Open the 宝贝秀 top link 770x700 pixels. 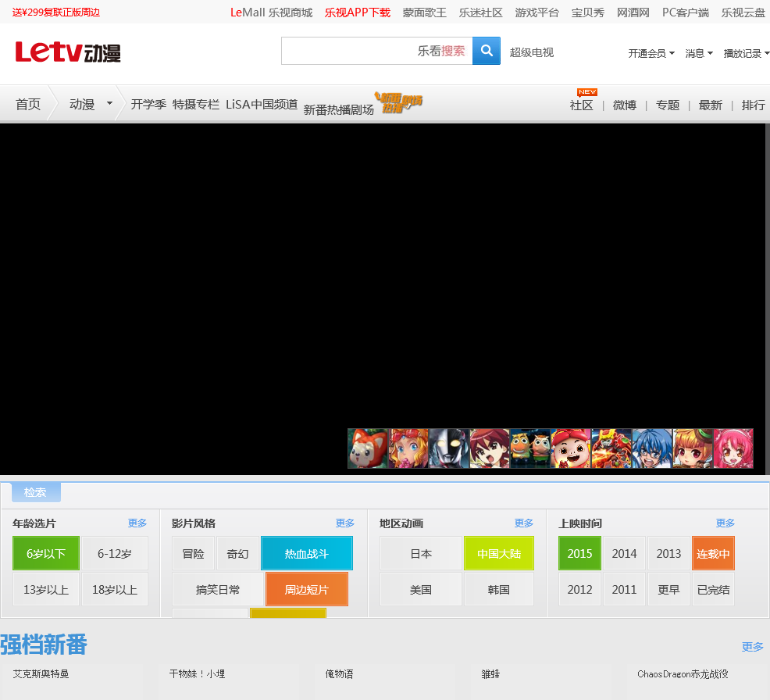588,12
